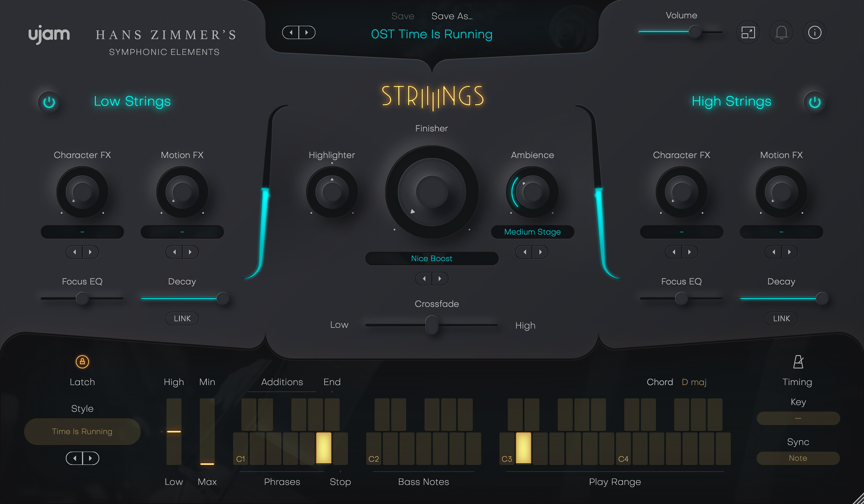Power off the Low Strings section
864x504 pixels.
coord(49,102)
